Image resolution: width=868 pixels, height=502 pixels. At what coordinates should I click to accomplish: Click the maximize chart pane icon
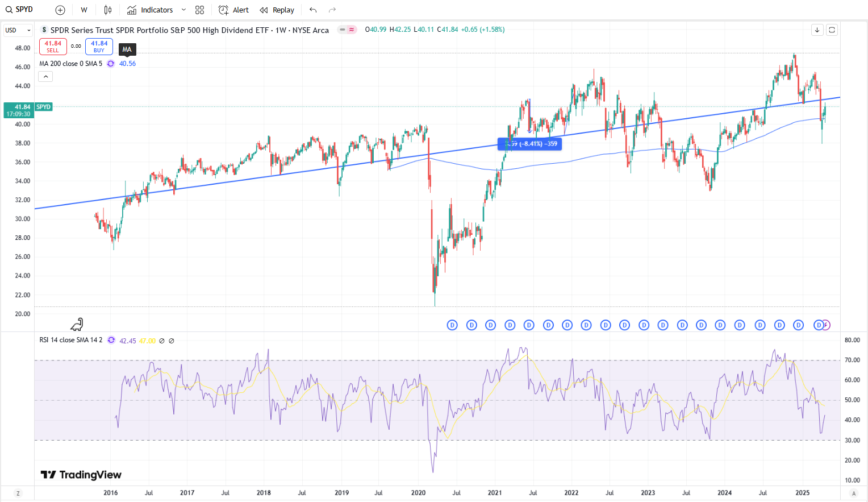point(832,30)
